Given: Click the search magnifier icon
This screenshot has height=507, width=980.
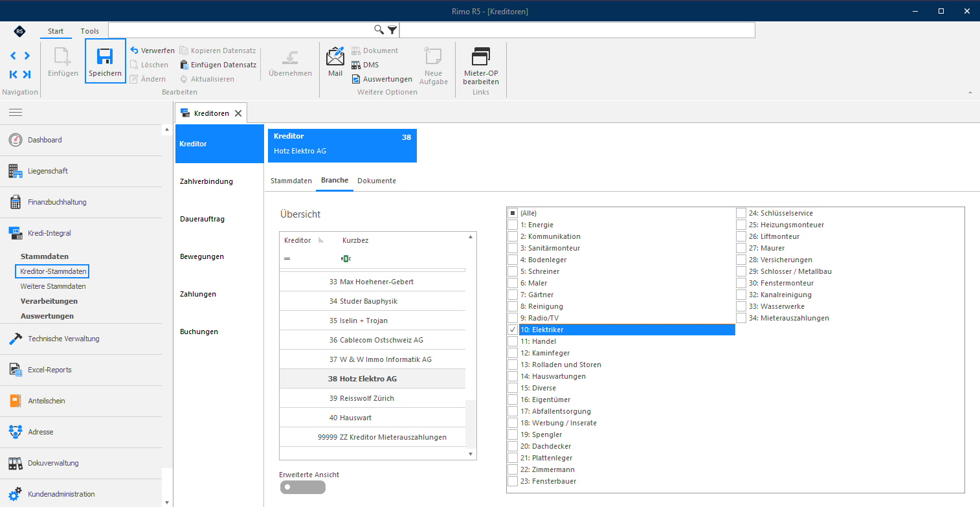Looking at the screenshot, I should pos(379,30).
